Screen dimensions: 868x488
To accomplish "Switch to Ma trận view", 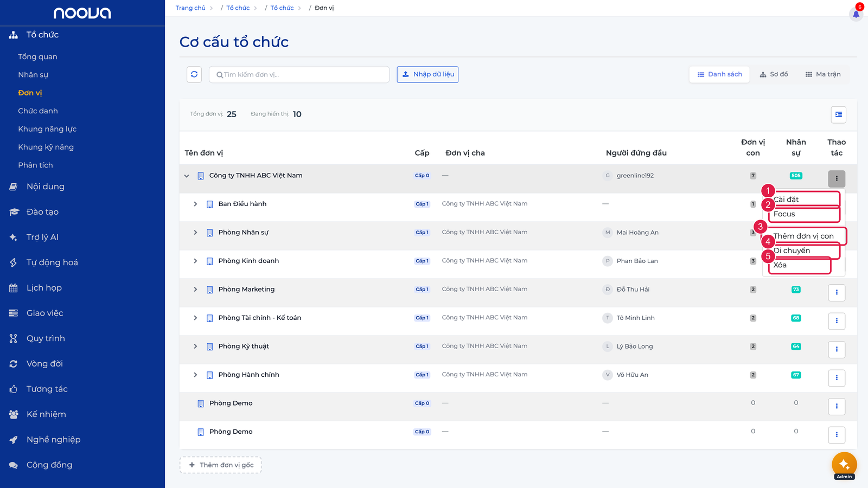I will point(823,74).
